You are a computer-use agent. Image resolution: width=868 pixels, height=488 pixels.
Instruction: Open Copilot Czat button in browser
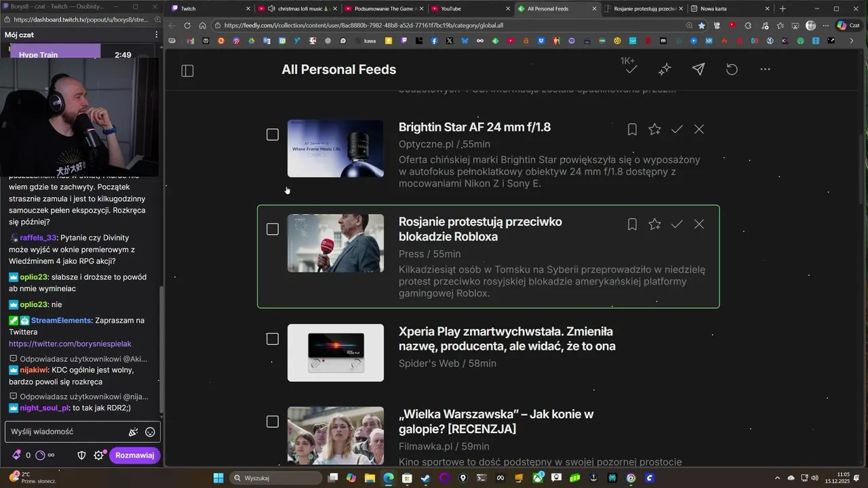[x=848, y=26]
